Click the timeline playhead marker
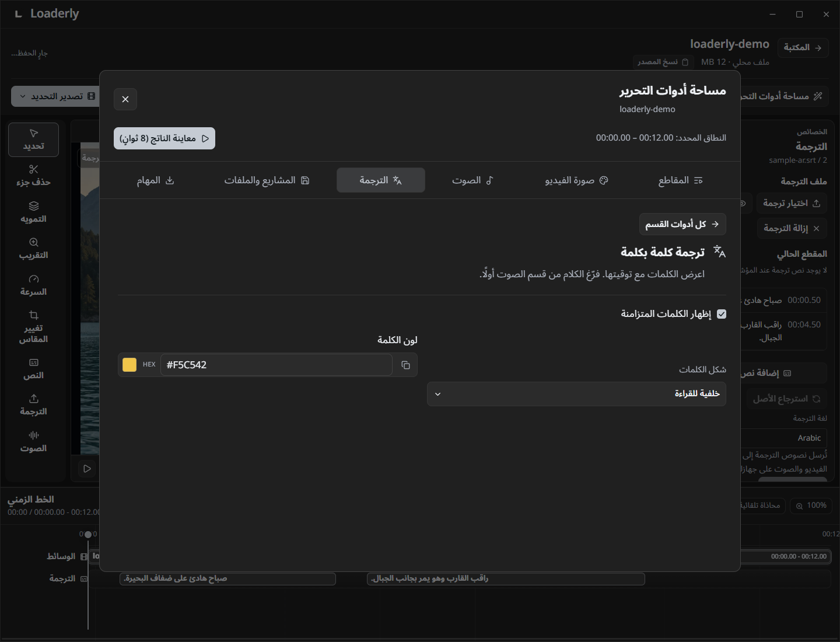840x642 pixels. pos(88,534)
